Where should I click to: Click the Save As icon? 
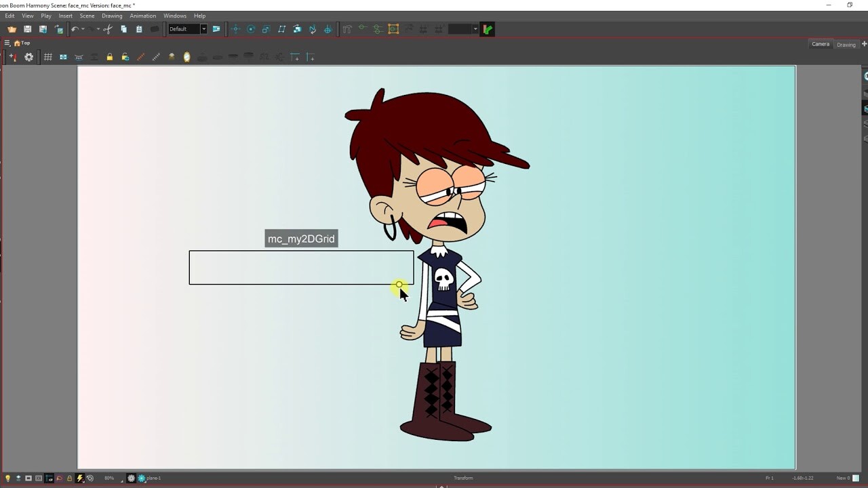(43, 29)
